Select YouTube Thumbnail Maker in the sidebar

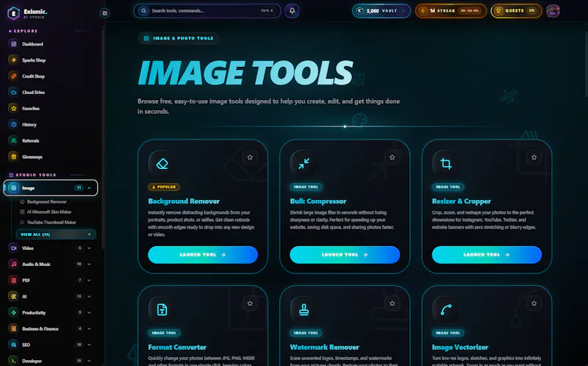51,223
